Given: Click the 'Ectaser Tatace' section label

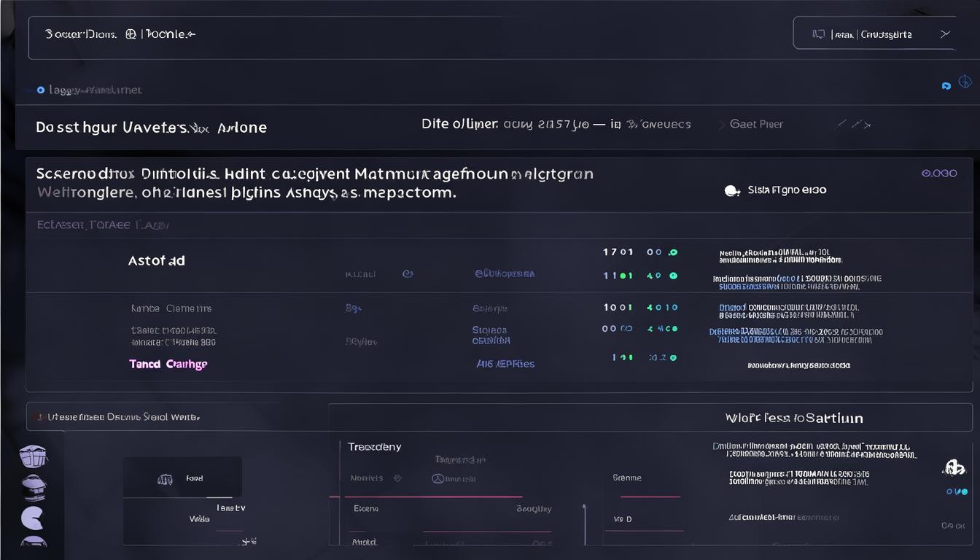Looking at the screenshot, I should 103,225.
